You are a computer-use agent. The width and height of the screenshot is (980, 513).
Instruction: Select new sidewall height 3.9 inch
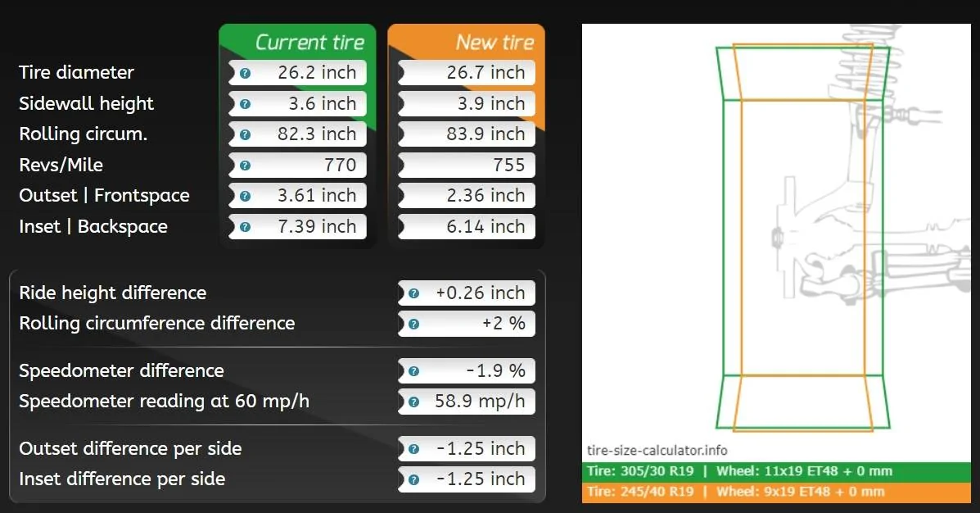point(467,103)
